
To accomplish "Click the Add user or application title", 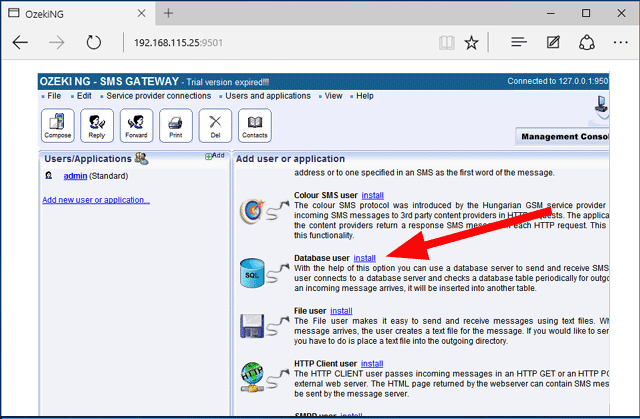I will 290,159.
